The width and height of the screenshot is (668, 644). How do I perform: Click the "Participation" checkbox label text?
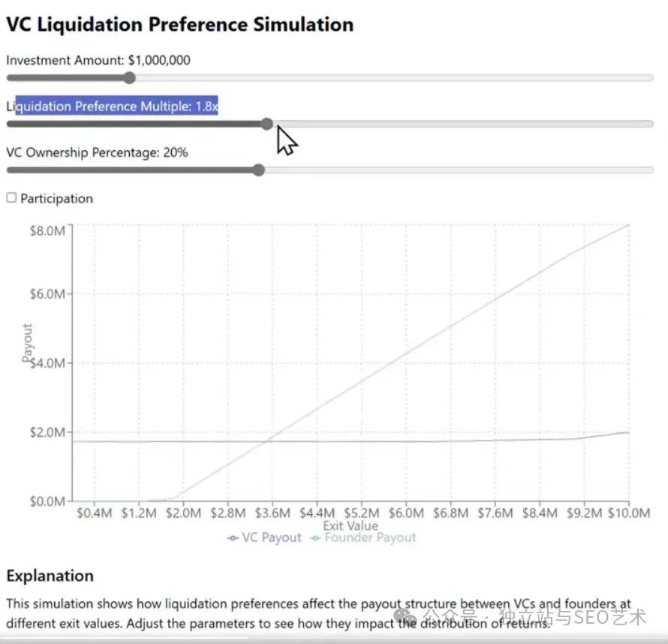click(56, 199)
